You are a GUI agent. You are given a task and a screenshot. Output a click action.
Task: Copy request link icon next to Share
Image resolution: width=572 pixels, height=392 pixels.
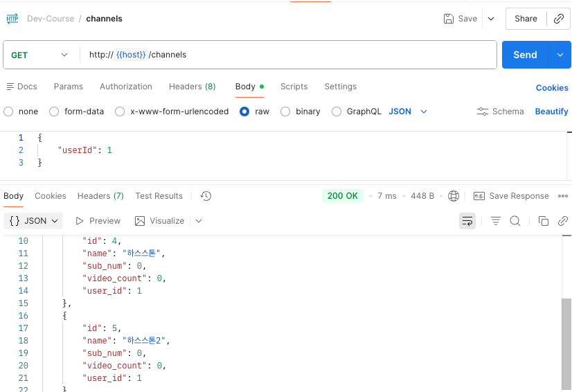(559, 19)
